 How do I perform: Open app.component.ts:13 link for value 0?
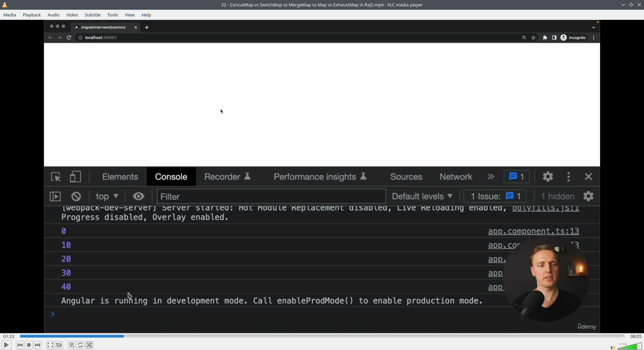(x=534, y=231)
